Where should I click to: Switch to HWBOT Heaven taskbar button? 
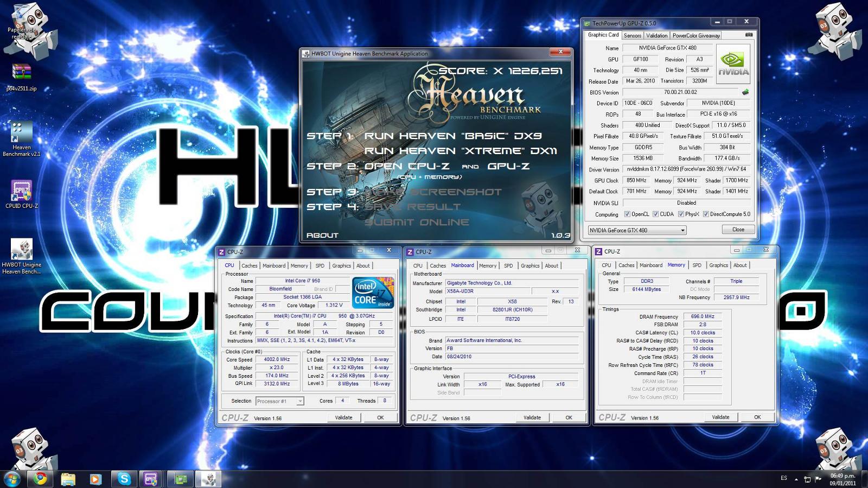pyautogui.click(x=208, y=479)
